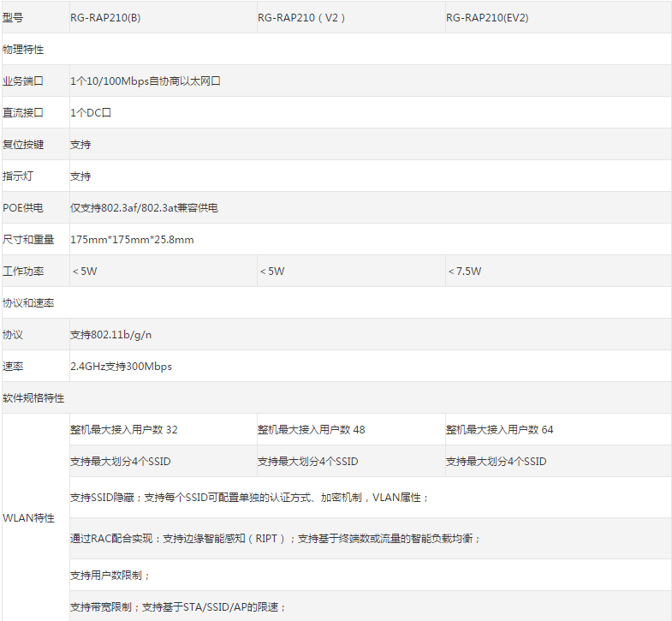Click 支持 in the 指示灯 row
The height and width of the screenshot is (621, 672).
click(80, 176)
